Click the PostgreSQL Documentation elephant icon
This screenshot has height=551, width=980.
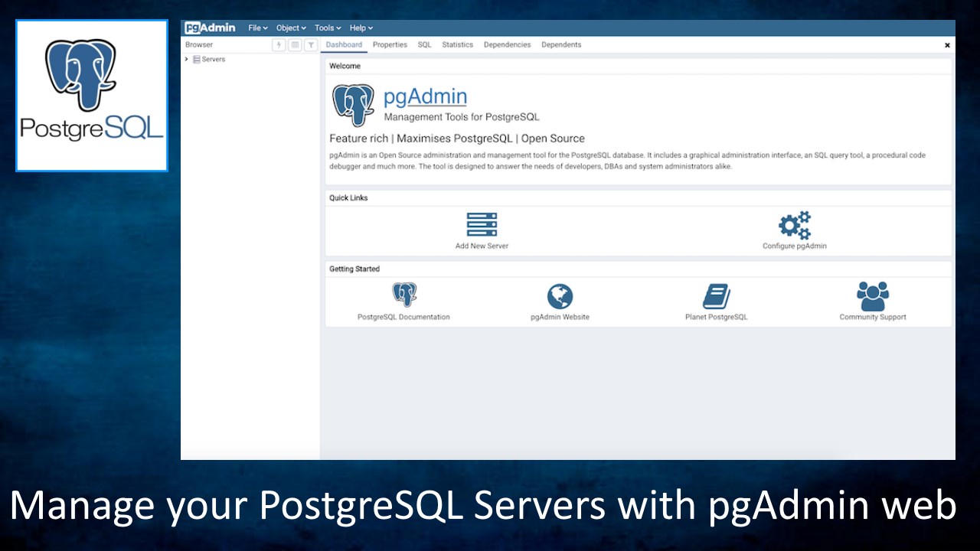click(x=404, y=295)
